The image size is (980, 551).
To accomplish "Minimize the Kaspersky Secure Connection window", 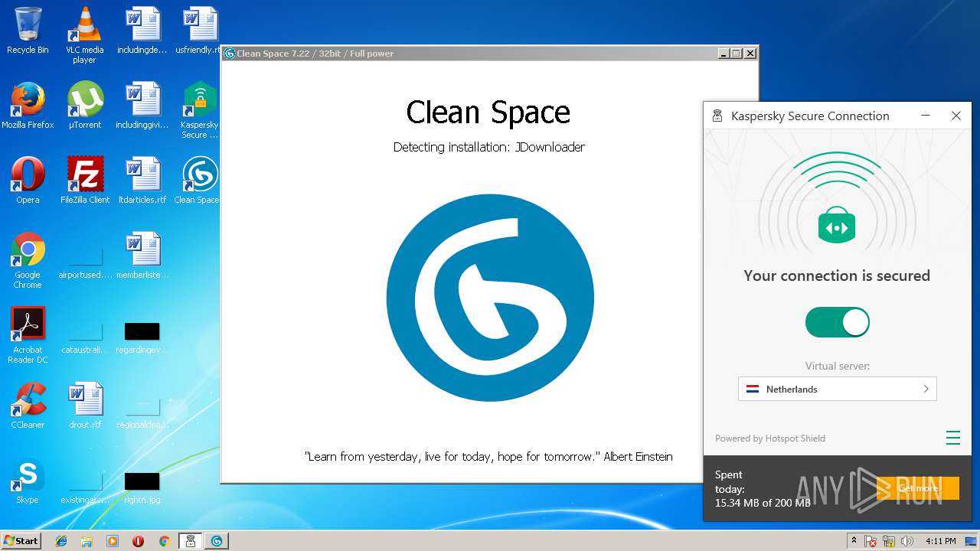I will point(926,116).
